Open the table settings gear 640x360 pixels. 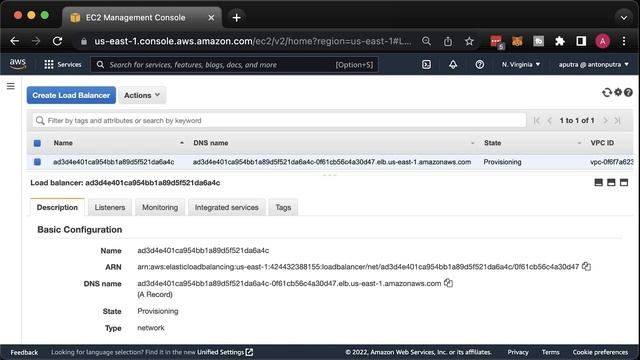[618, 92]
